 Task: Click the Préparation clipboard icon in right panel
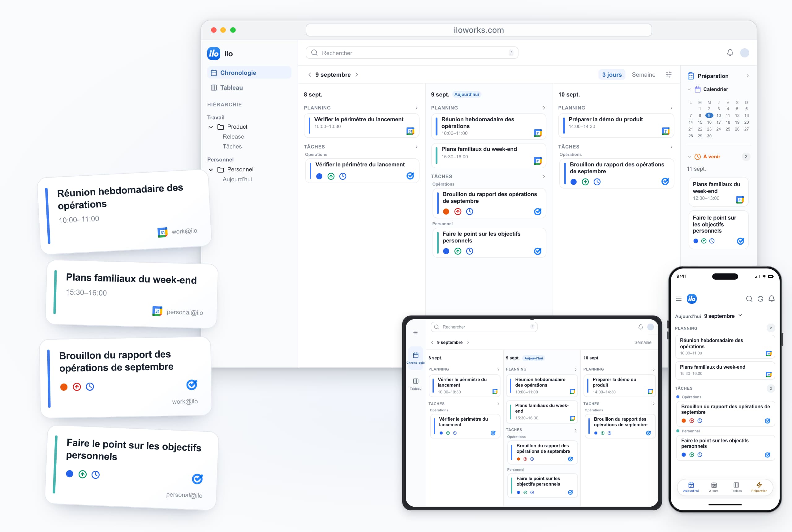691,76
